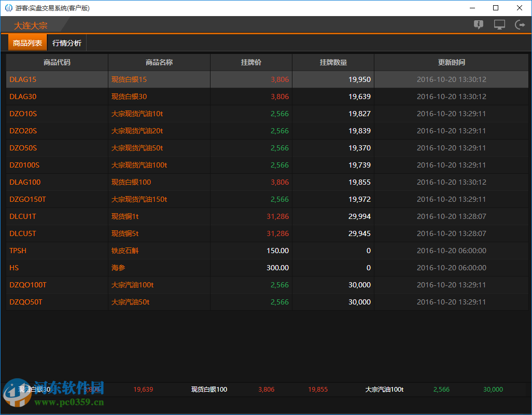Sort by 挂牌价 column header
Viewport: 532px width, 415px height.
point(251,62)
